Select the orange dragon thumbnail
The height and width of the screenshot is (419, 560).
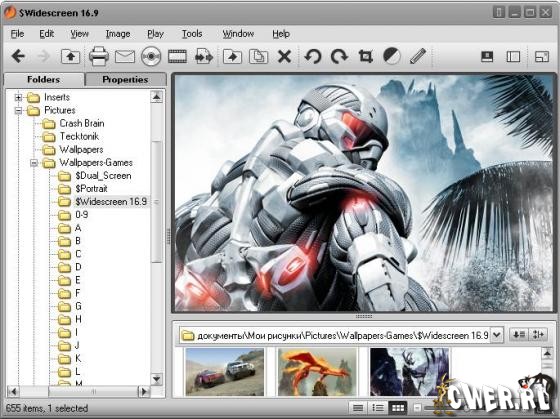(x=317, y=372)
